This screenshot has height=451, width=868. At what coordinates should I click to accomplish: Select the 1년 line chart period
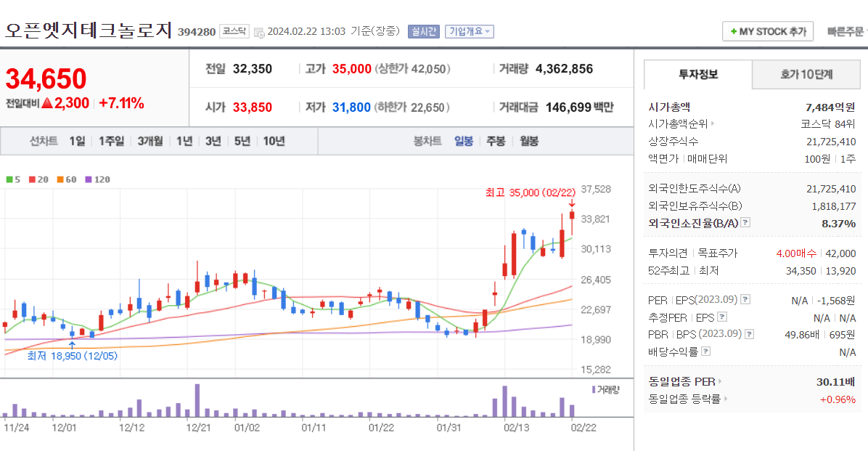(184, 142)
